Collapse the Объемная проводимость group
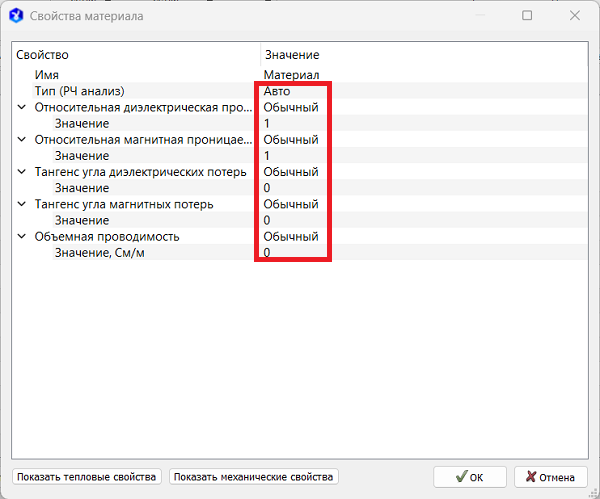This screenshot has height=499, width=600. point(22,237)
